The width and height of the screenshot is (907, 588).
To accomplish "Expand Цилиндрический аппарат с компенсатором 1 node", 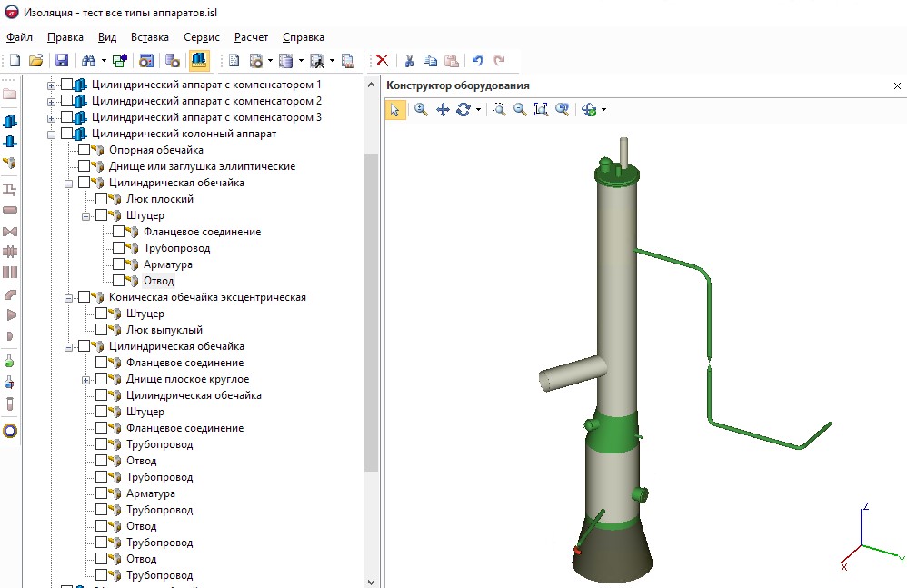I will coord(51,85).
